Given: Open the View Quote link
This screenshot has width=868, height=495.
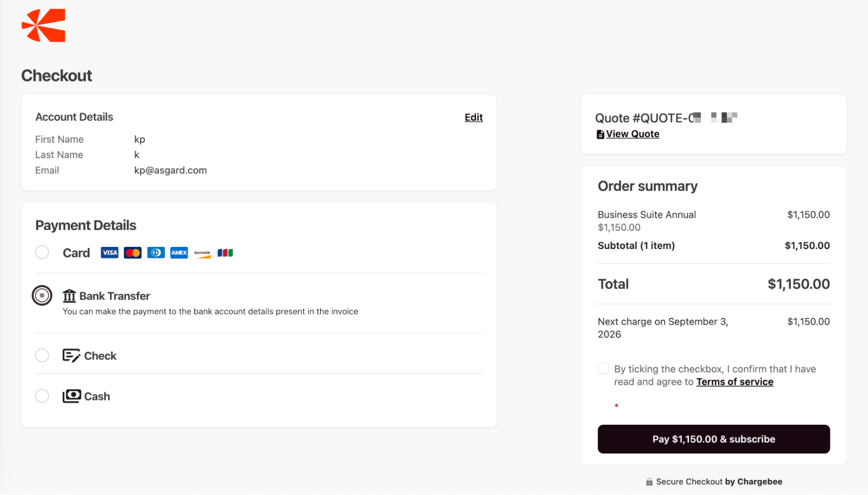Looking at the screenshot, I should [x=632, y=134].
